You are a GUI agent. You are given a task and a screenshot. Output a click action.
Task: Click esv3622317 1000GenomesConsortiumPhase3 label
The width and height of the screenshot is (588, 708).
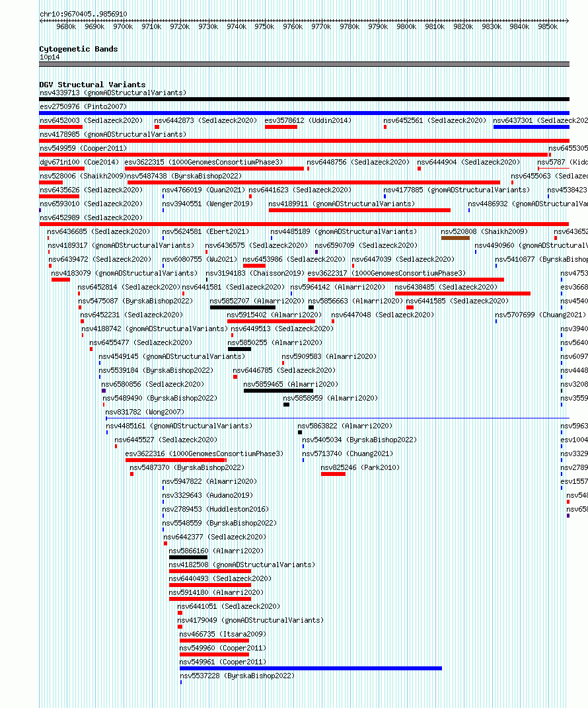(x=386, y=273)
